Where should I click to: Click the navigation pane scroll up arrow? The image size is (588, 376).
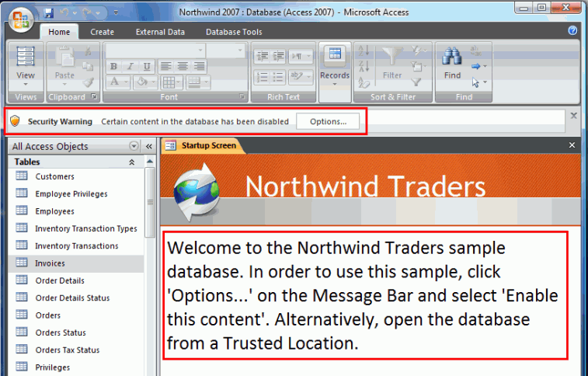pyautogui.click(x=150, y=162)
